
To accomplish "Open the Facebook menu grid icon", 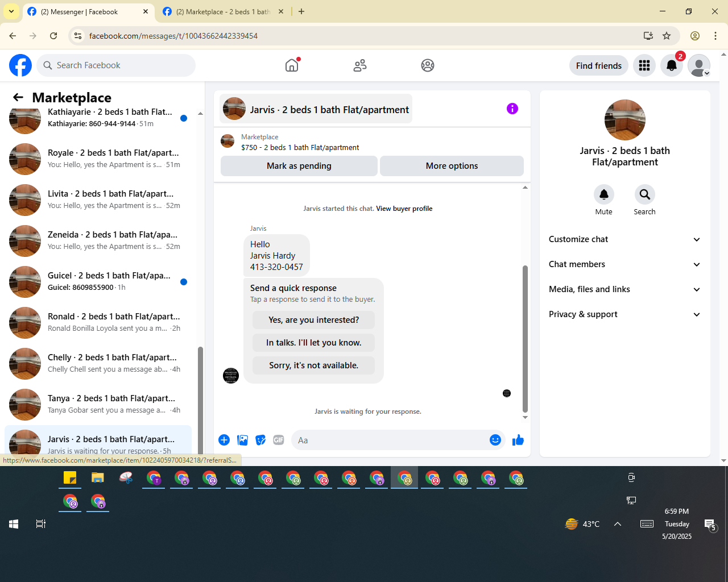I will click(x=644, y=65).
